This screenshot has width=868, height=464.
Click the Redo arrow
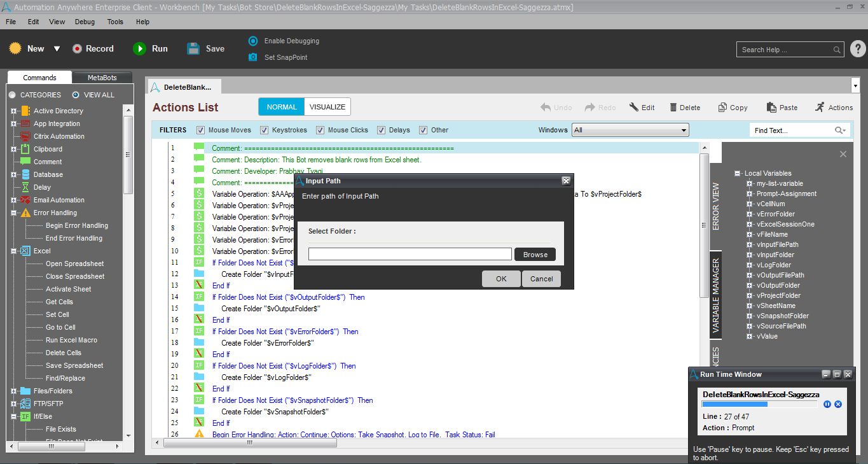[590, 108]
